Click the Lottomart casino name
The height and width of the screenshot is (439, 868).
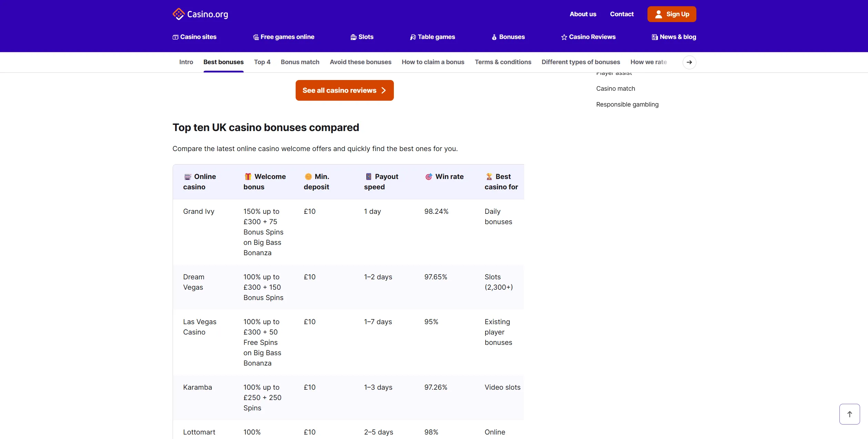(x=199, y=432)
